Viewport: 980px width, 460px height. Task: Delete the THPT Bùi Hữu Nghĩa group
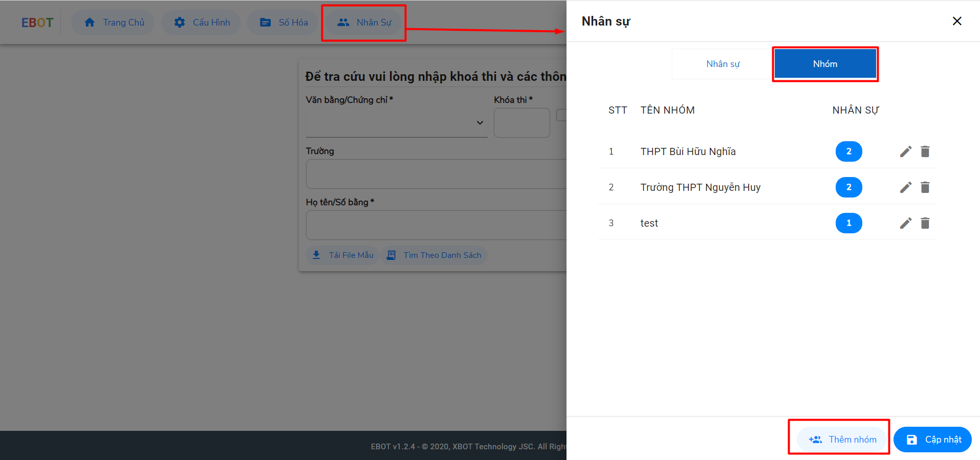pyautogui.click(x=925, y=151)
